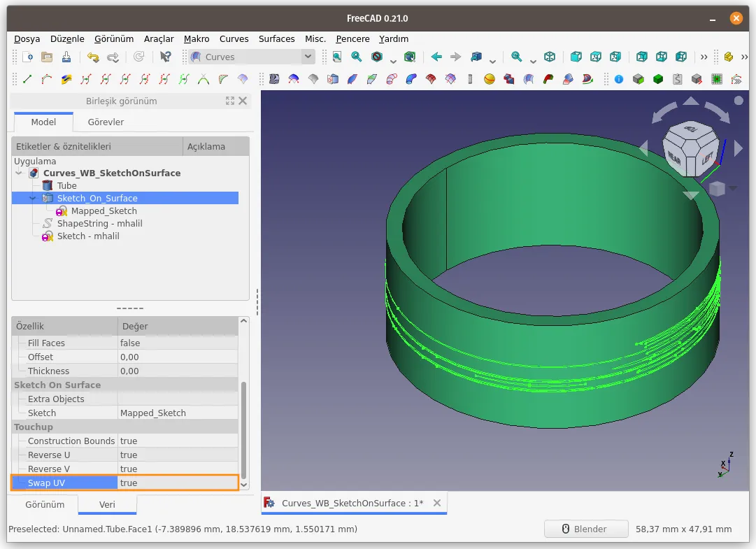Toggle the Reverse V true value
Viewport: 756px width, 549px height.
[x=178, y=469]
